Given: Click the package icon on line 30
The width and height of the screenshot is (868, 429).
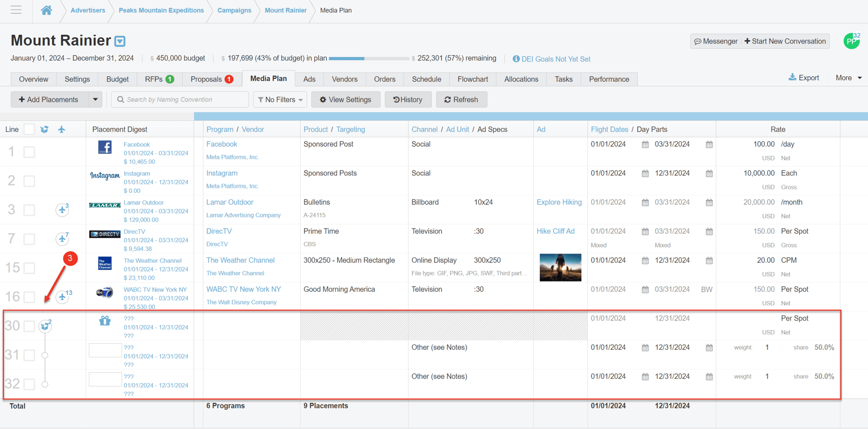Looking at the screenshot, I should click(x=45, y=326).
